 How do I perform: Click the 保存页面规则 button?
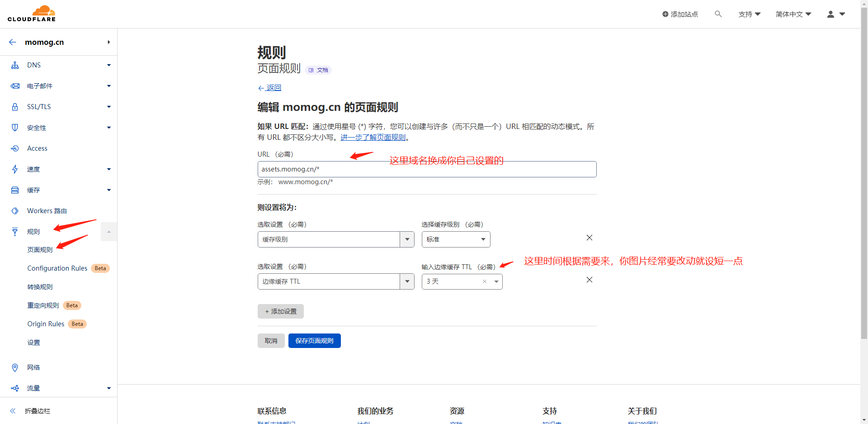[x=314, y=341]
